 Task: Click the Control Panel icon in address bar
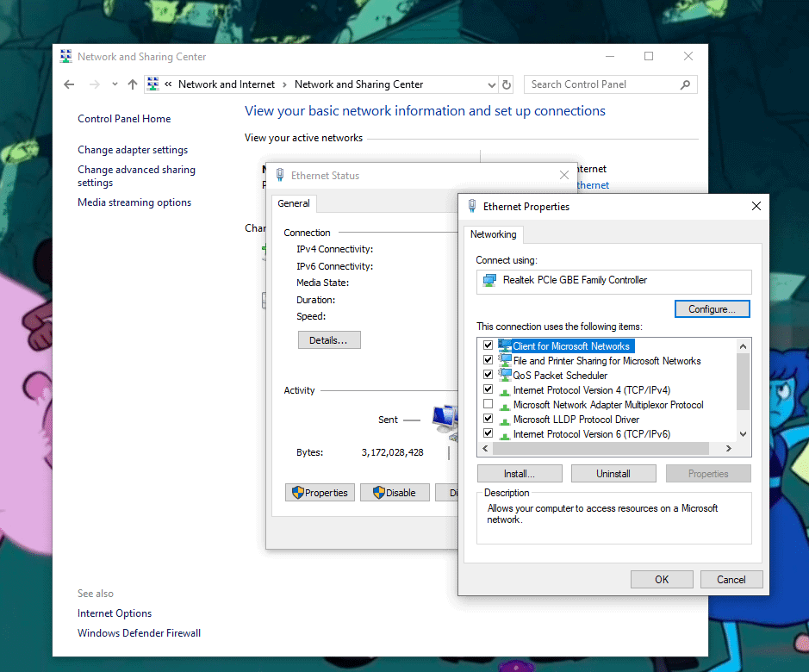tap(153, 84)
